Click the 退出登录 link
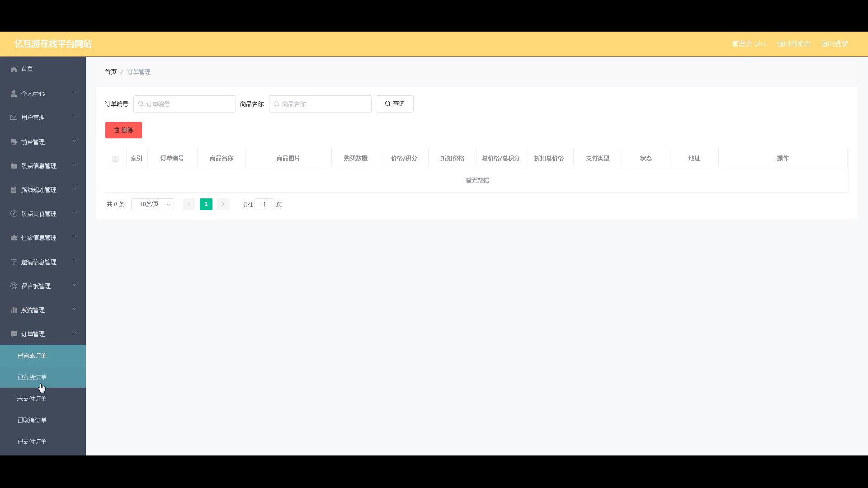868x488 pixels. [834, 44]
